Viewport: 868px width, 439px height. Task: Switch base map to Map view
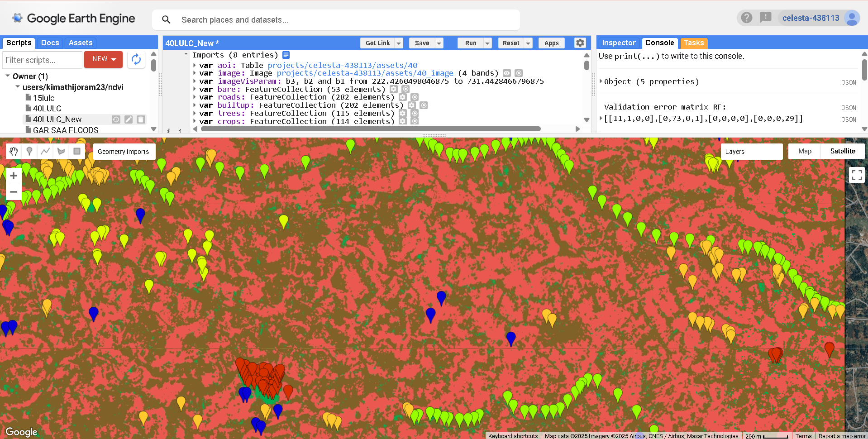(x=805, y=151)
